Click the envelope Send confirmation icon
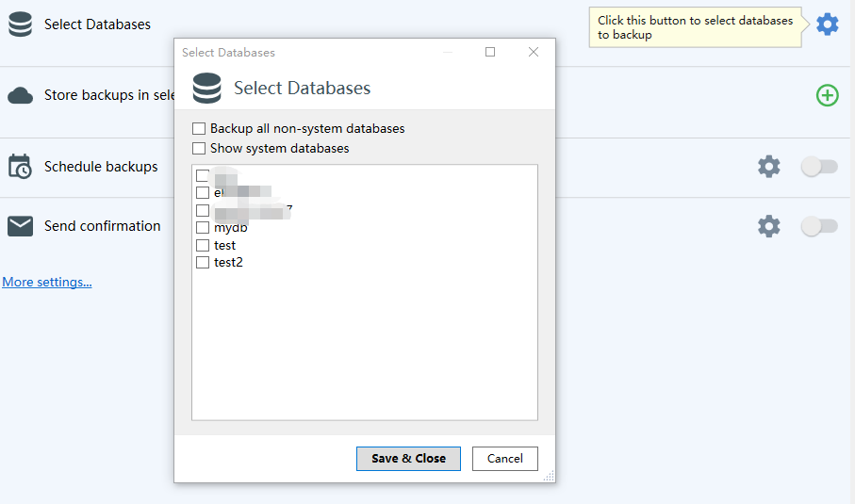855x504 pixels. (21, 226)
